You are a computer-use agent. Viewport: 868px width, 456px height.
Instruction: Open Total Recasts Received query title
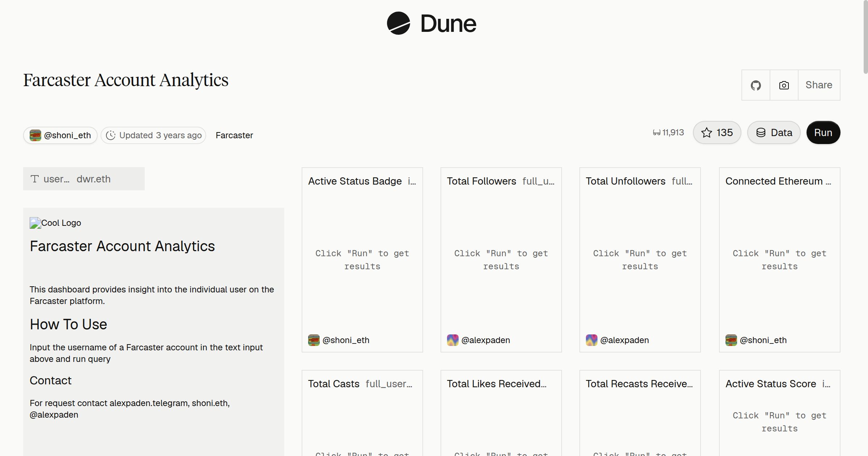click(x=639, y=384)
